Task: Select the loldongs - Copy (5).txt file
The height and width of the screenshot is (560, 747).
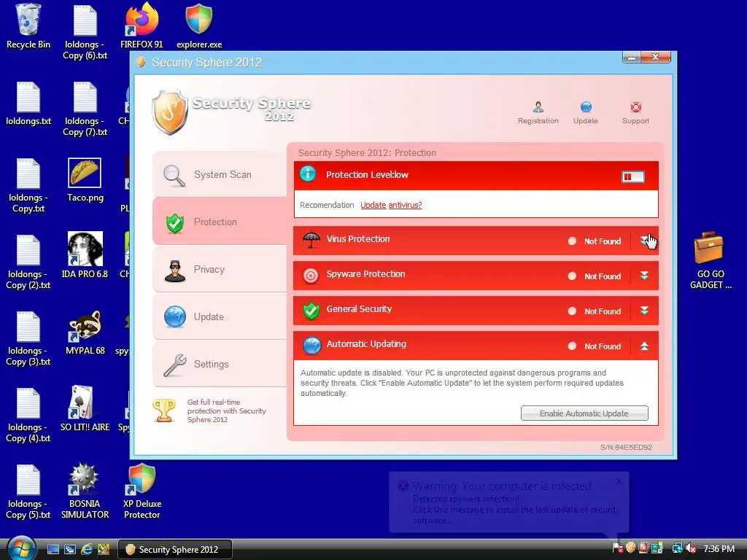Action: pos(28,492)
